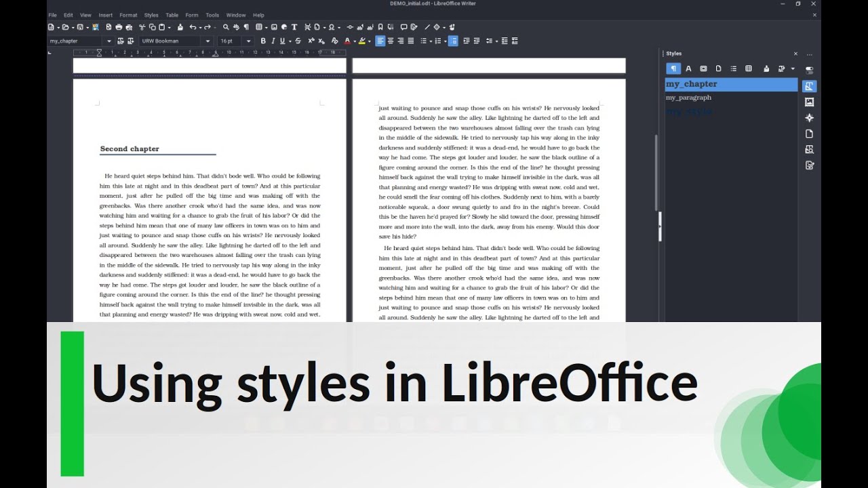Show Frame Styles in Styles panel
The image size is (868, 488).
703,68
